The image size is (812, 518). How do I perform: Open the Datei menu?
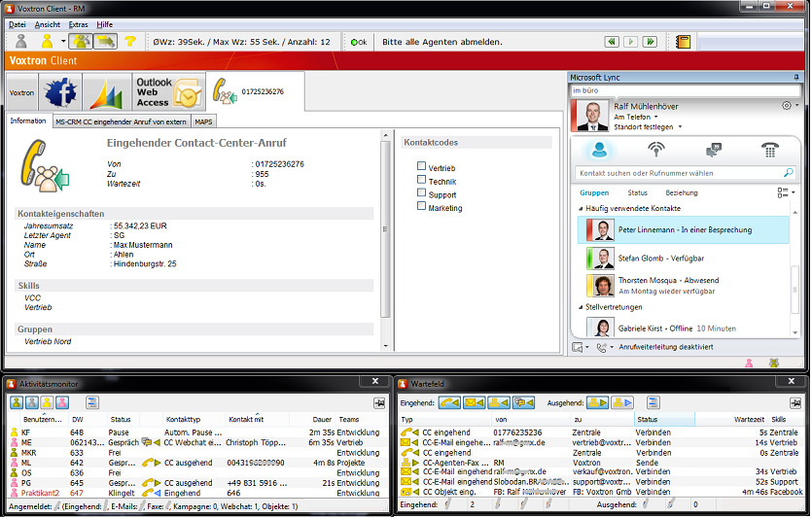(18, 24)
